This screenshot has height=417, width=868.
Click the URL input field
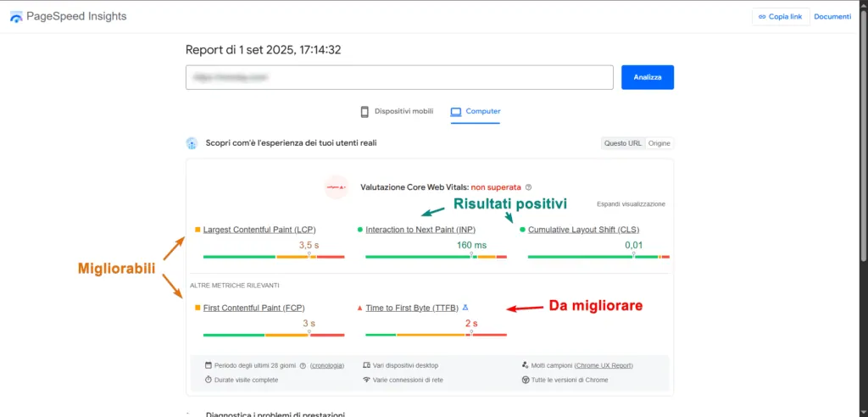pos(399,77)
